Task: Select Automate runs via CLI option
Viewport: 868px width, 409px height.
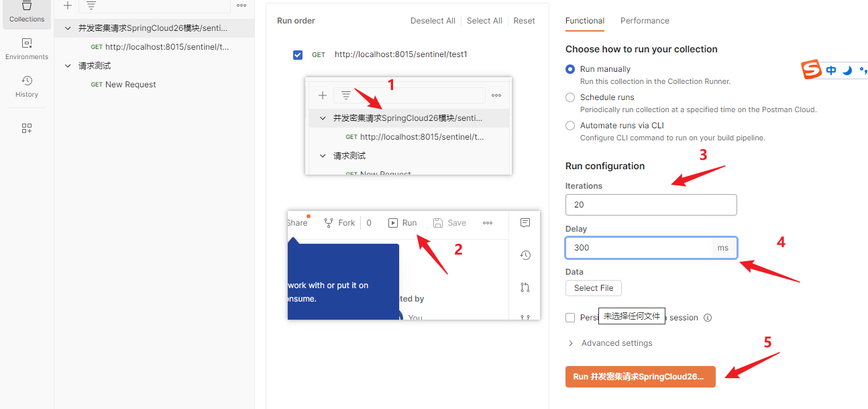Action: coord(570,126)
